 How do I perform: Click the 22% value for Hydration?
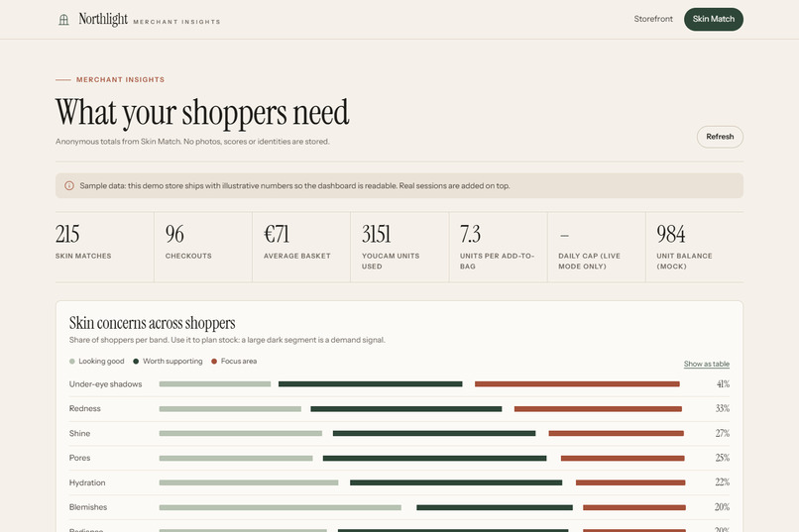click(x=722, y=482)
